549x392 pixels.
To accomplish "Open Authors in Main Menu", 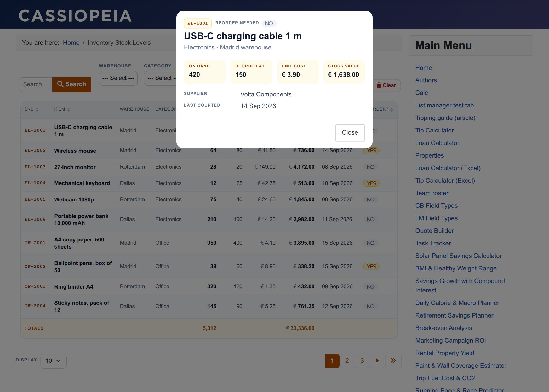I will (426, 80).
